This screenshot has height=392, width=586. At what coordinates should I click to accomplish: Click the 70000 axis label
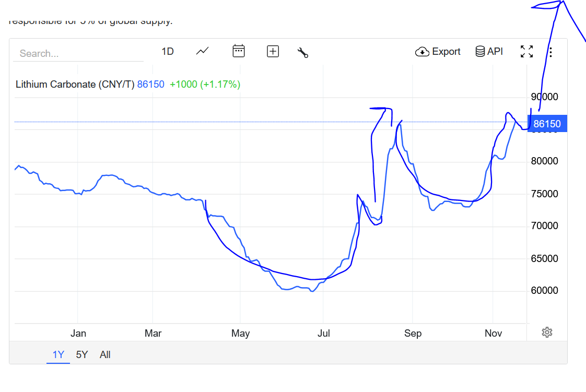pos(545,226)
